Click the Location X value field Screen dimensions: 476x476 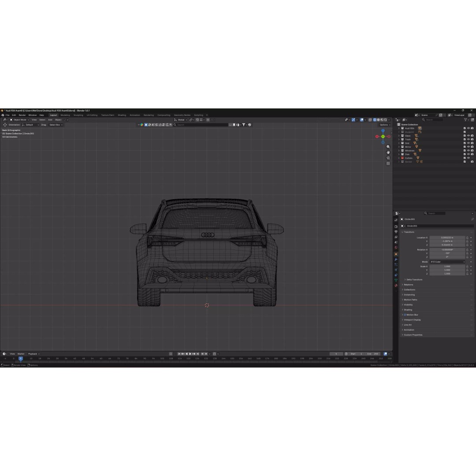[x=447, y=238]
